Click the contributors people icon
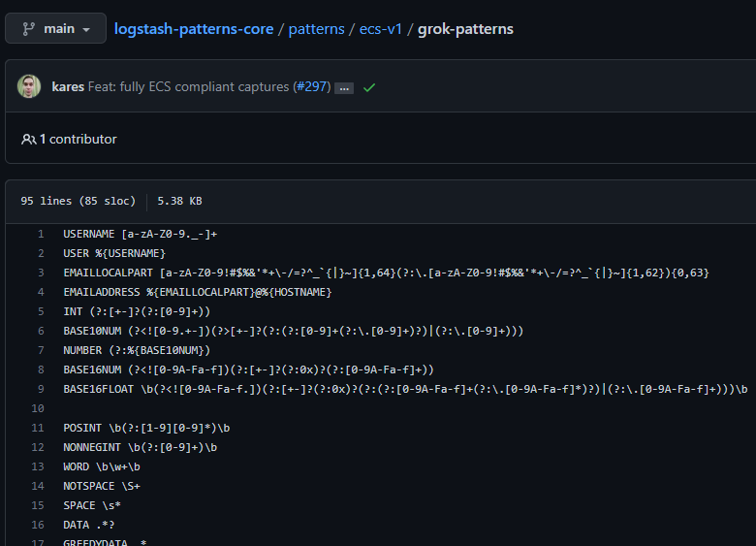 [x=28, y=140]
